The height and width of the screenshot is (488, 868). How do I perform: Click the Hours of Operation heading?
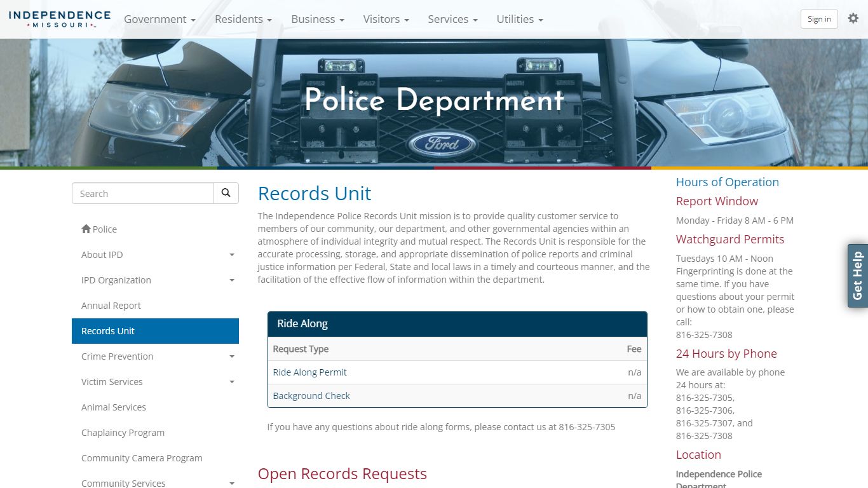pos(728,182)
